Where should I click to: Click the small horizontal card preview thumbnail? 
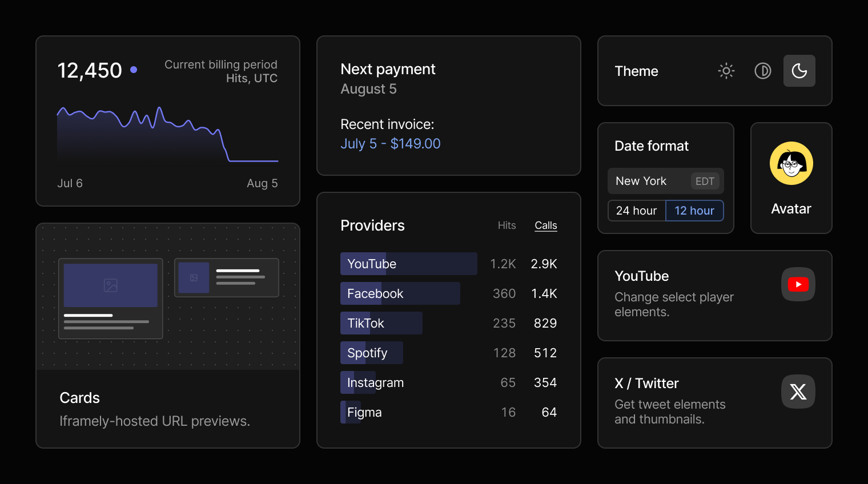point(227,278)
